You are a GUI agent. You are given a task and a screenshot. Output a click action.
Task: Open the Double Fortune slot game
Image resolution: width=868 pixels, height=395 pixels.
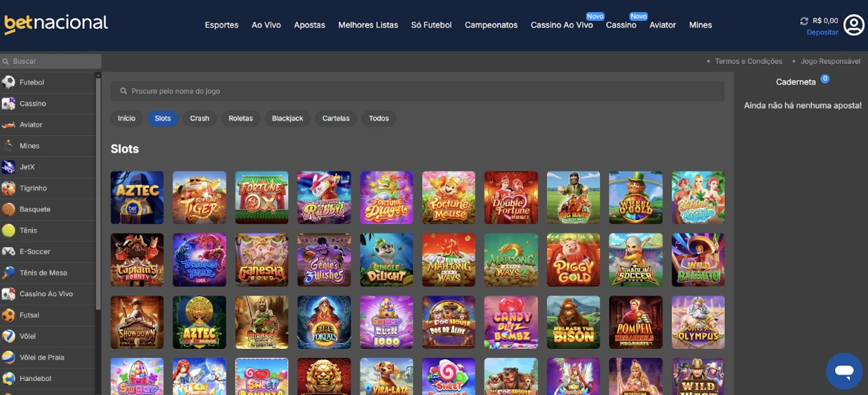click(511, 197)
